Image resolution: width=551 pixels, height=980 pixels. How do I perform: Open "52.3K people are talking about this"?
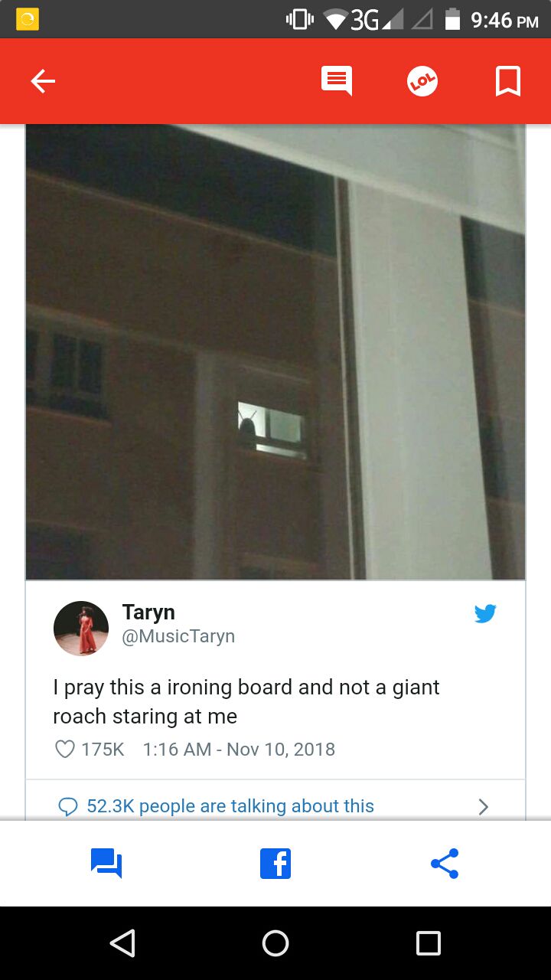(x=230, y=805)
